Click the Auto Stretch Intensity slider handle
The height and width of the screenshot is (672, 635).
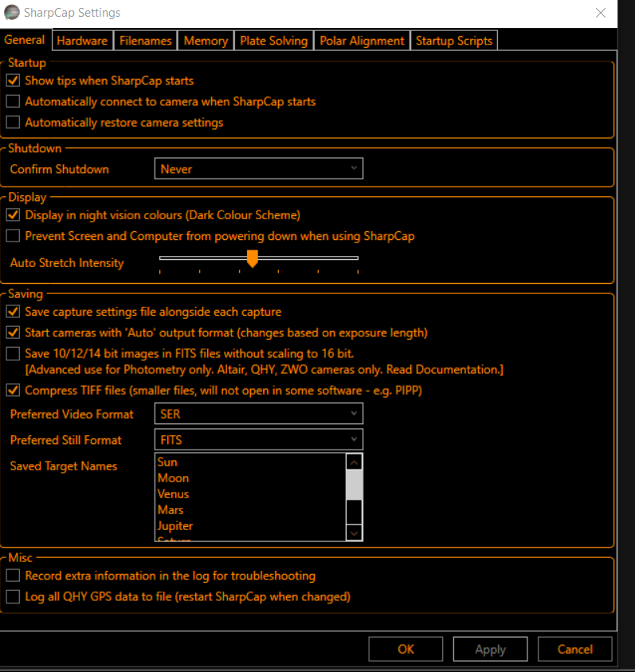tap(253, 258)
